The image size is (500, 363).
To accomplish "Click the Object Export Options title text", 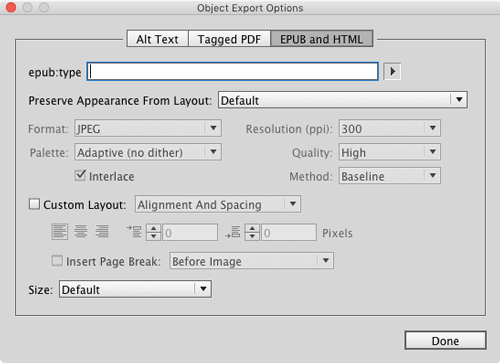I will [x=250, y=8].
